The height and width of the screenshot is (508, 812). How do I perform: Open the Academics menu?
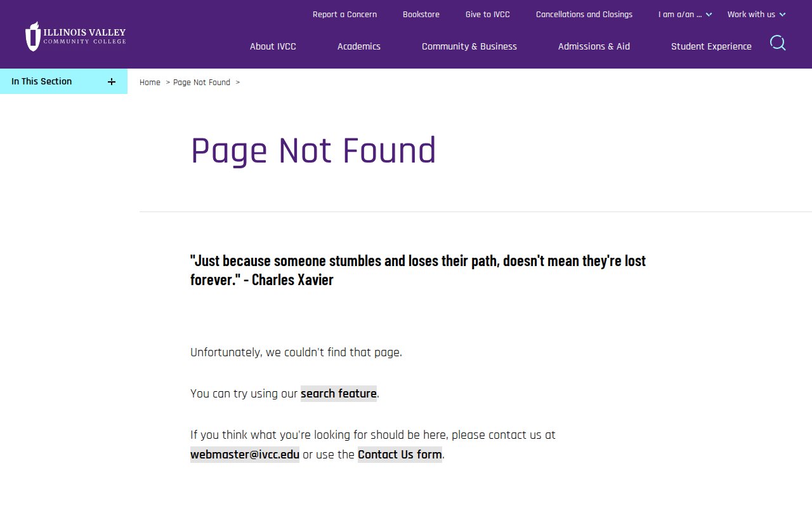(359, 46)
